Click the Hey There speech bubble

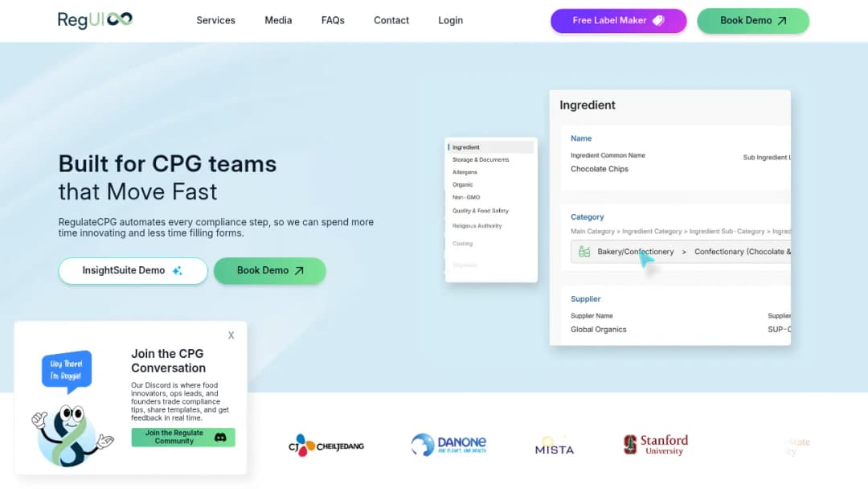pos(67,370)
